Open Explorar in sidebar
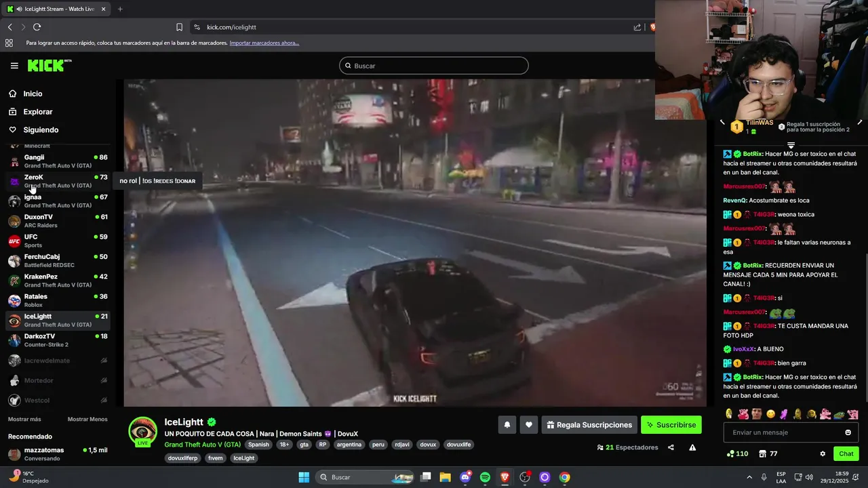Image resolution: width=868 pixels, height=488 pixels. (37, 112)
